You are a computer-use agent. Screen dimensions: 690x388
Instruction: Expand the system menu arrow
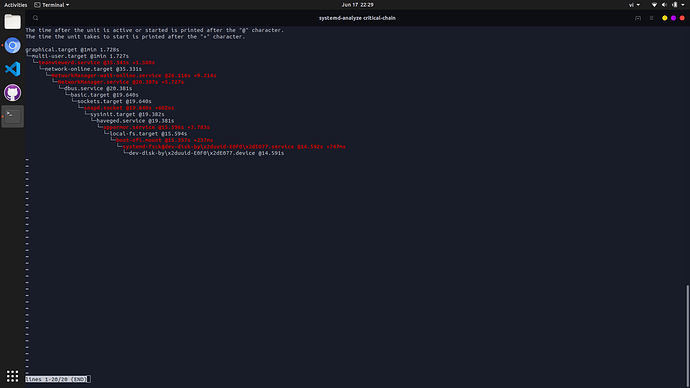(683, 5)
